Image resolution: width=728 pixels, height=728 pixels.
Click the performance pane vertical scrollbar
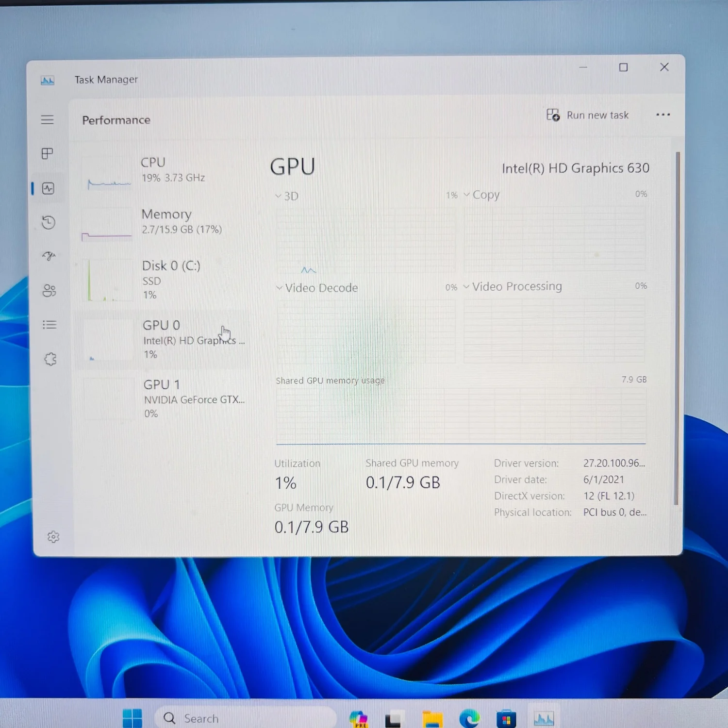point(677,328)
